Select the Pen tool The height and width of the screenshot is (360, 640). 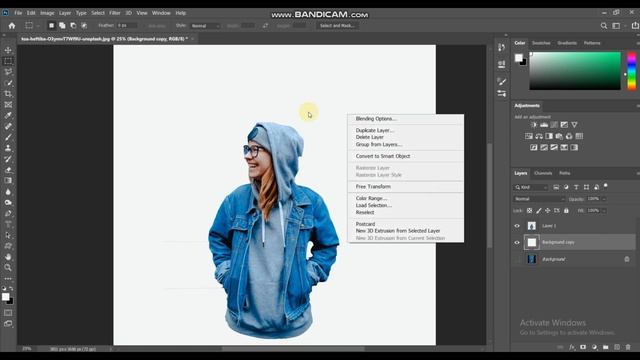8,213
